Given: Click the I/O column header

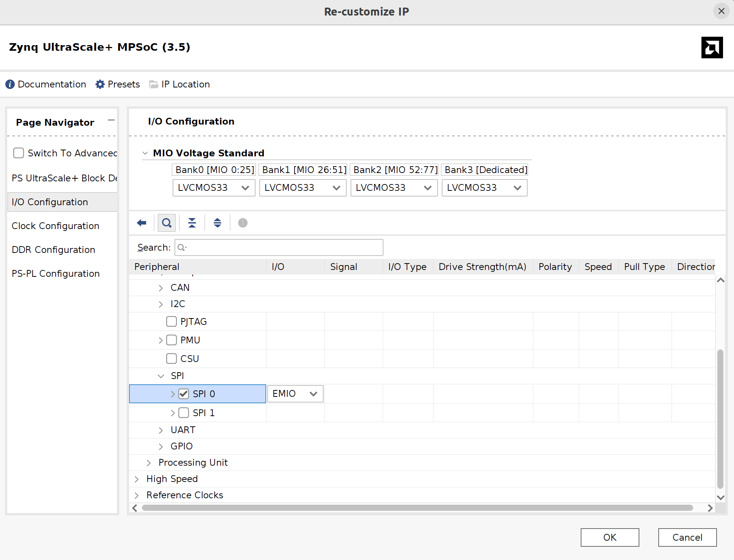Looking at the screenshot, I should tap(295, 267).
